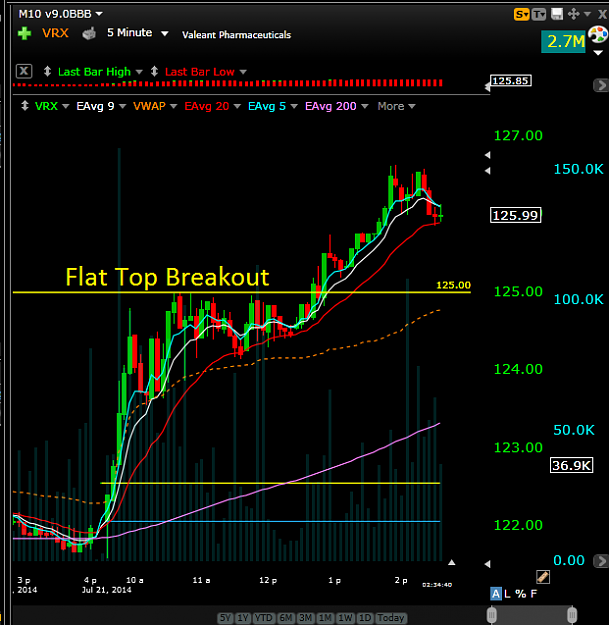Set time range to 3M
Screen dimensions: 609x625
click(x=306, y=618)
